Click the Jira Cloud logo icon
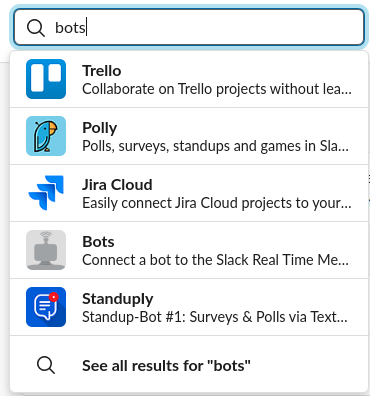The image size is (370, 396). (46, 193)
